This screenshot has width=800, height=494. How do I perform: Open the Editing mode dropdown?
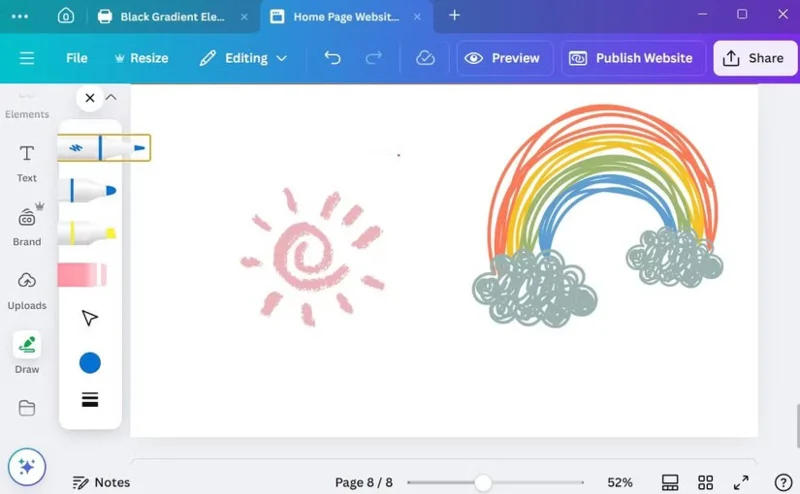click(x=243, y=58)
